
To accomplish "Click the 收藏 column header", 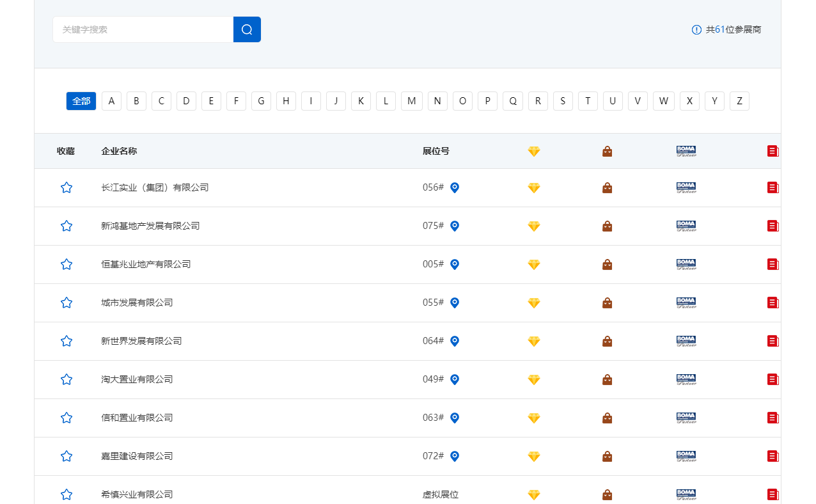I will [66, 151].
